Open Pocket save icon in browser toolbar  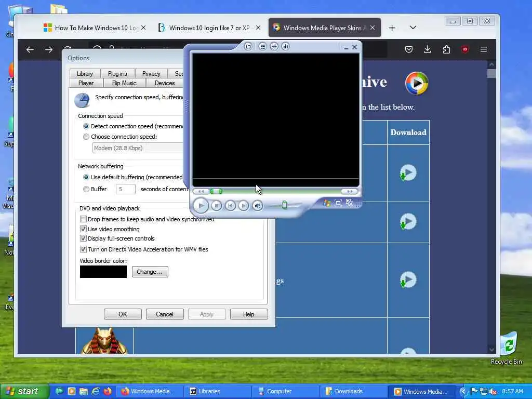409,49
